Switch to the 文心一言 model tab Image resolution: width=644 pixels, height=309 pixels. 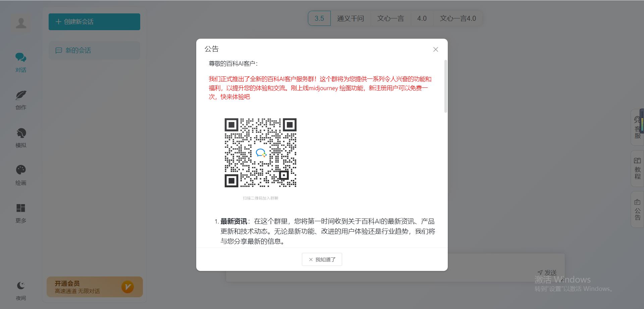(x=390, y=18)
